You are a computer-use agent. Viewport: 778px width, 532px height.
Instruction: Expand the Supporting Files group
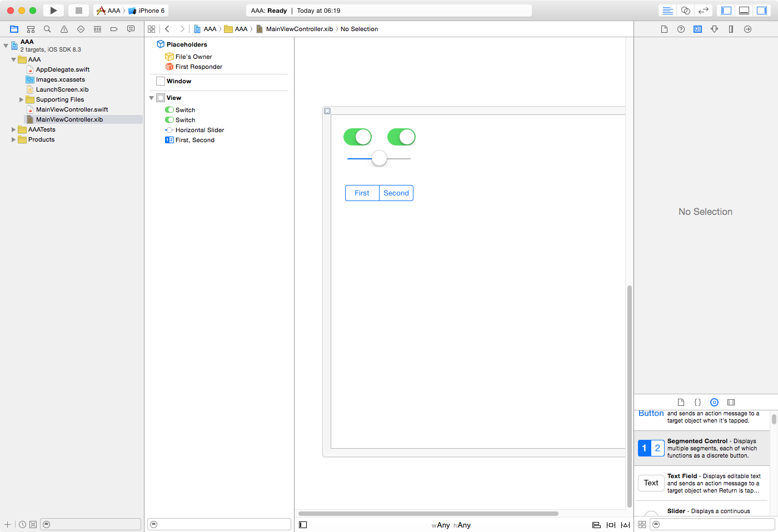click(21, 99)
